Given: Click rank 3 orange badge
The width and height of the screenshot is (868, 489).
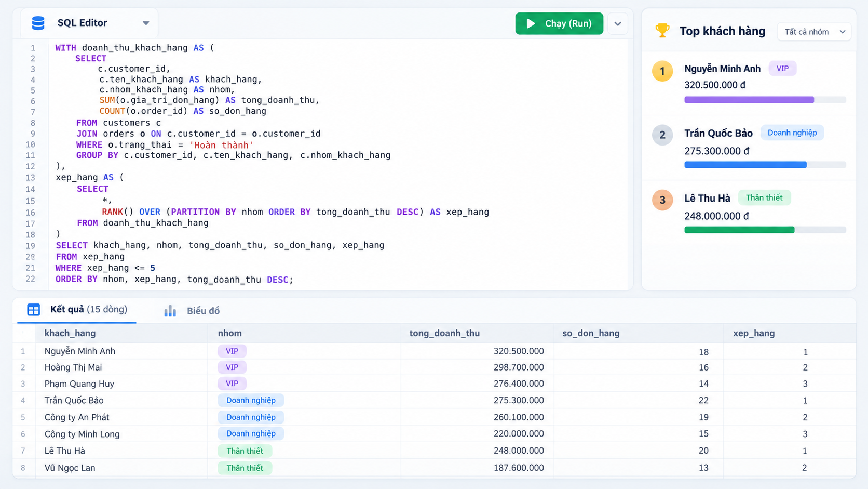Looking at the screenshot, I should (x=662, y=200).
